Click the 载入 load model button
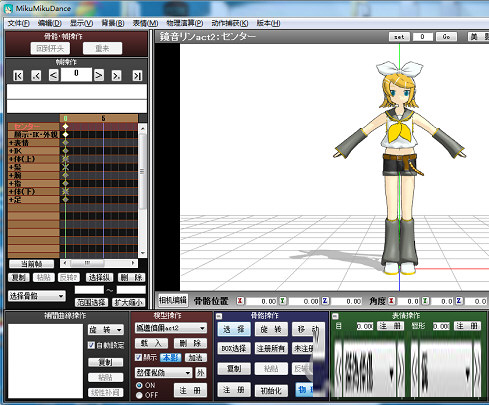489x405 pixels. 152,343
